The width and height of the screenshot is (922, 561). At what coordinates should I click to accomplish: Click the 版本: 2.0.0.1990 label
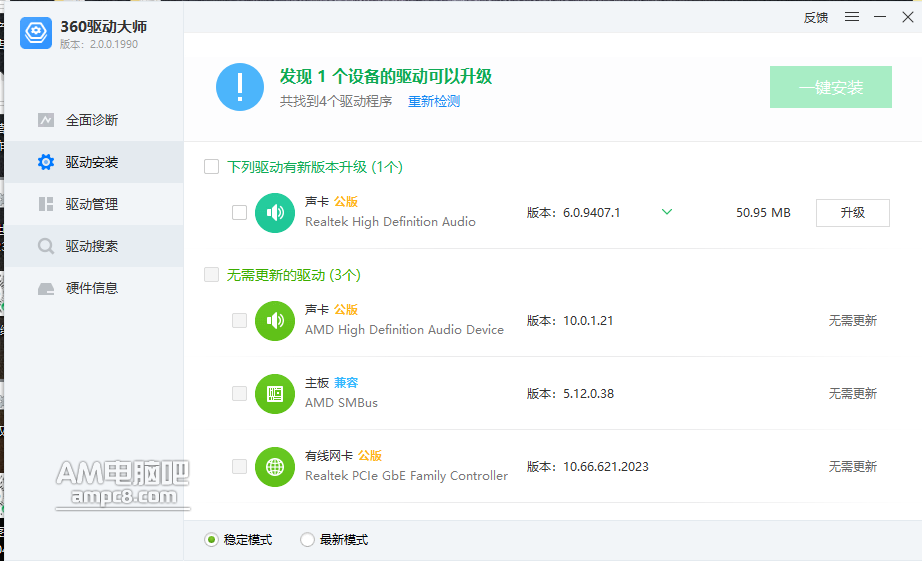tap(99, 44)
